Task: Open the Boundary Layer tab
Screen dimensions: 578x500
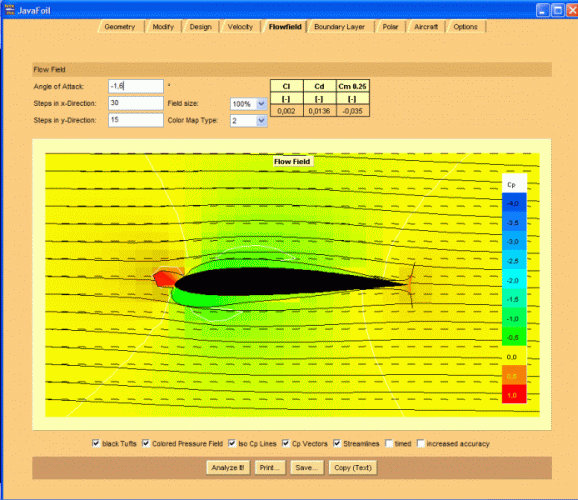Action: click(x=340, y=27)
